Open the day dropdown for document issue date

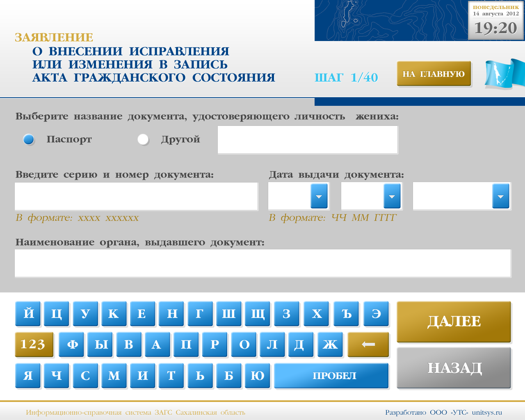(320, 196)
